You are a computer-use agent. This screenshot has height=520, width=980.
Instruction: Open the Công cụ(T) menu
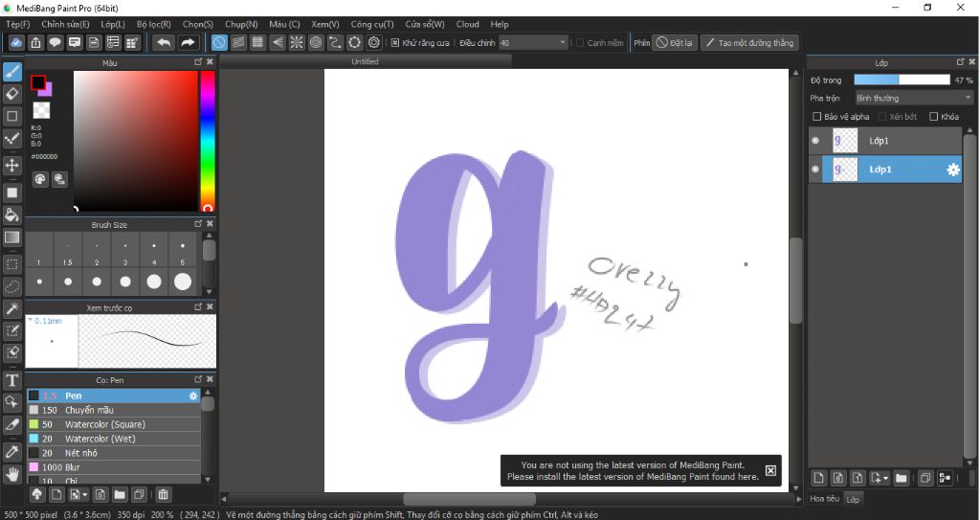click(x=371, y=24)
